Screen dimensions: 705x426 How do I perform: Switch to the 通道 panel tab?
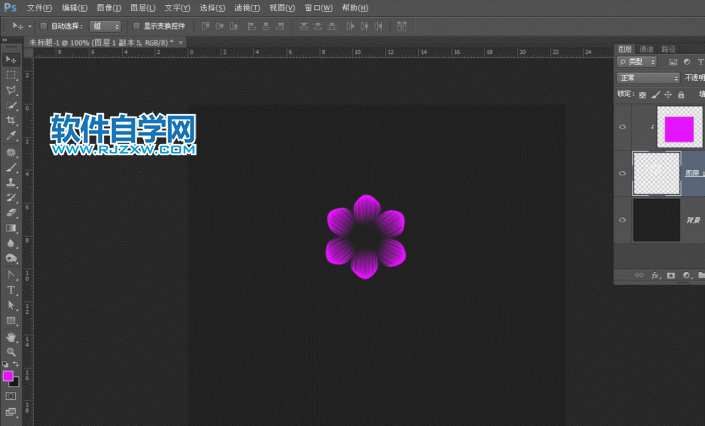pos(646,47)
